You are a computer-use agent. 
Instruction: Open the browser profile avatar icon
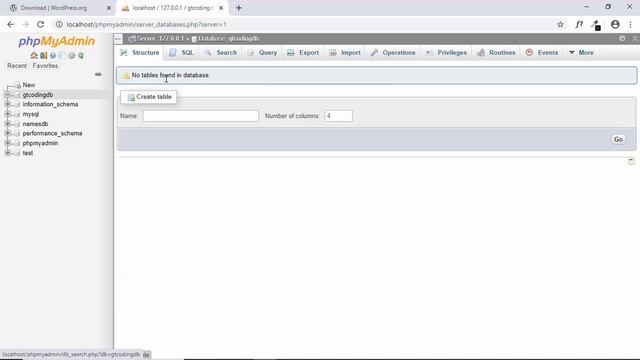[x=615, y=24]
